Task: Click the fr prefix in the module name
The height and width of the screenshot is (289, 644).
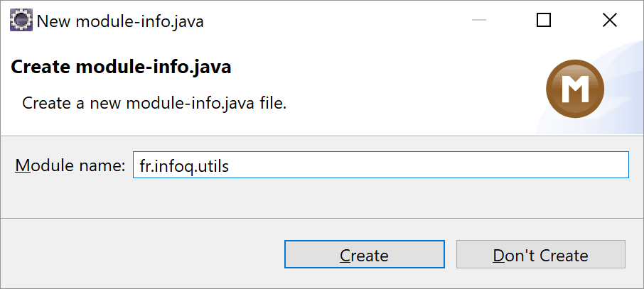Action: pos(143,165)
